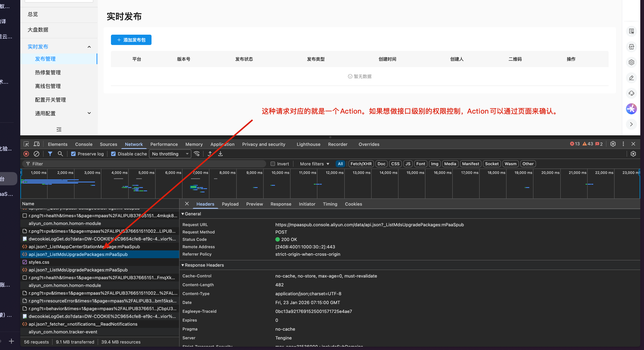Stop recording network log
Image resolution: width=644 pixels, height=350 pixels.
pos(26,154)
